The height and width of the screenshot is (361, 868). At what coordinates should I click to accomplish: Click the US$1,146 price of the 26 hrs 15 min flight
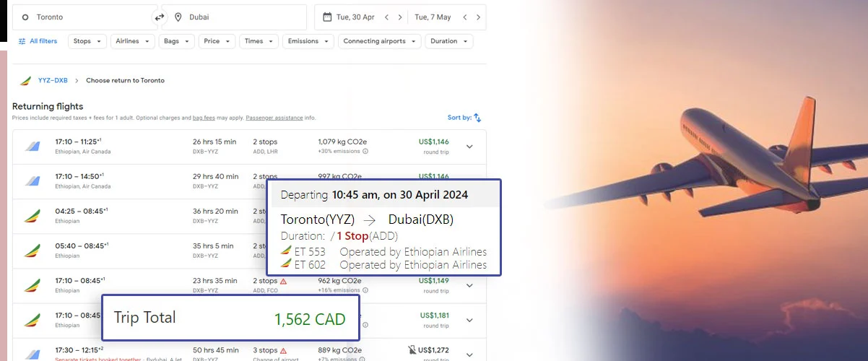pos(434,142)
